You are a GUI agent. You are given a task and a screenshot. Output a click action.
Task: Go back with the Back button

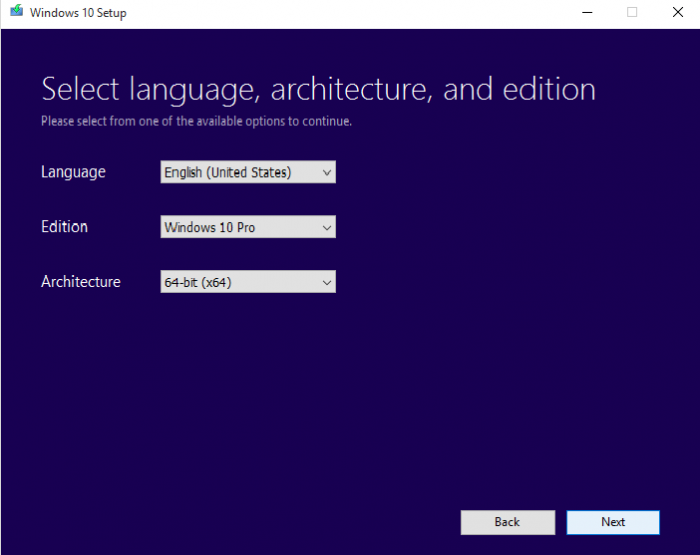[507, 522]
